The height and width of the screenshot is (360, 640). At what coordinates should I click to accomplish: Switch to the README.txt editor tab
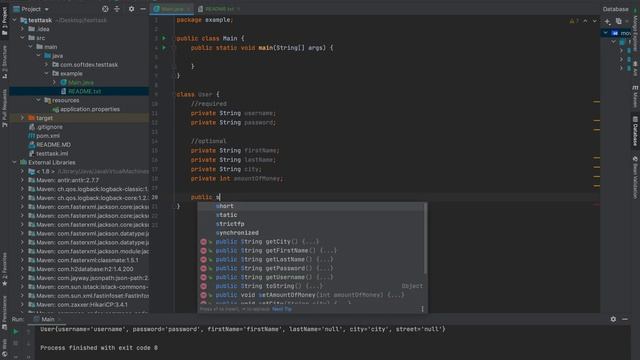(x=219, y=9)
